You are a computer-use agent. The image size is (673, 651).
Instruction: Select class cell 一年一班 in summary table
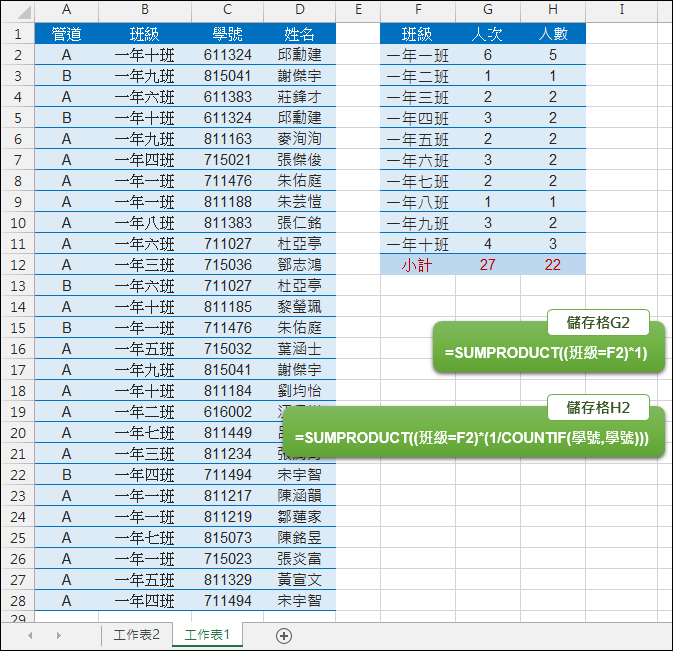(418, 55)
